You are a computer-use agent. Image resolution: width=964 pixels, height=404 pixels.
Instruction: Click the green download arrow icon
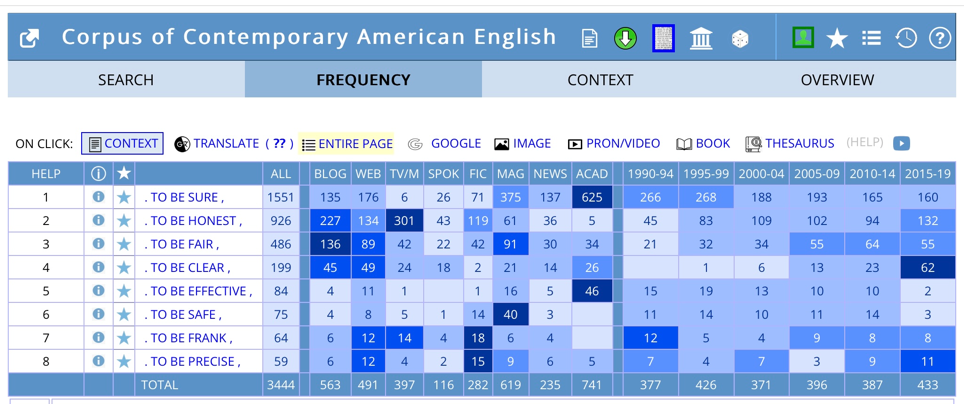(x=625, y=39)
